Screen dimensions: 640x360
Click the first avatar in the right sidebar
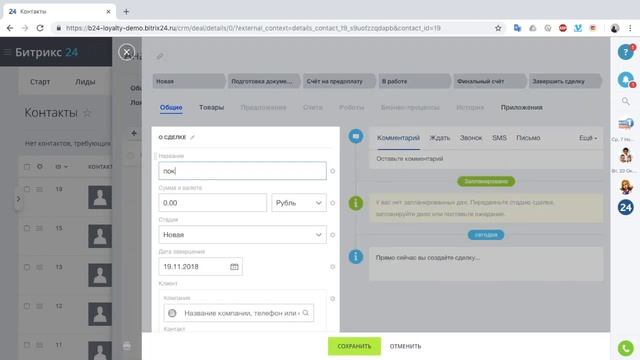tap(625, 155)
